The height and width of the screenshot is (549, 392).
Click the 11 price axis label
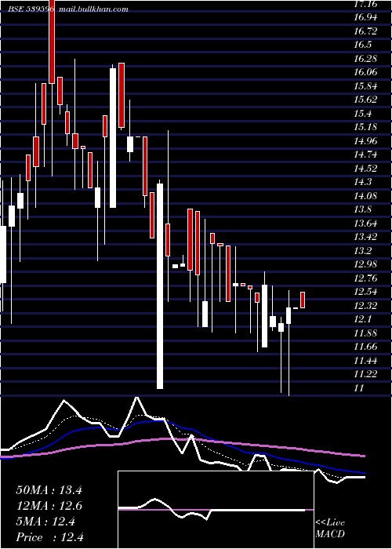pyautogui.click(x=359, y=388)
